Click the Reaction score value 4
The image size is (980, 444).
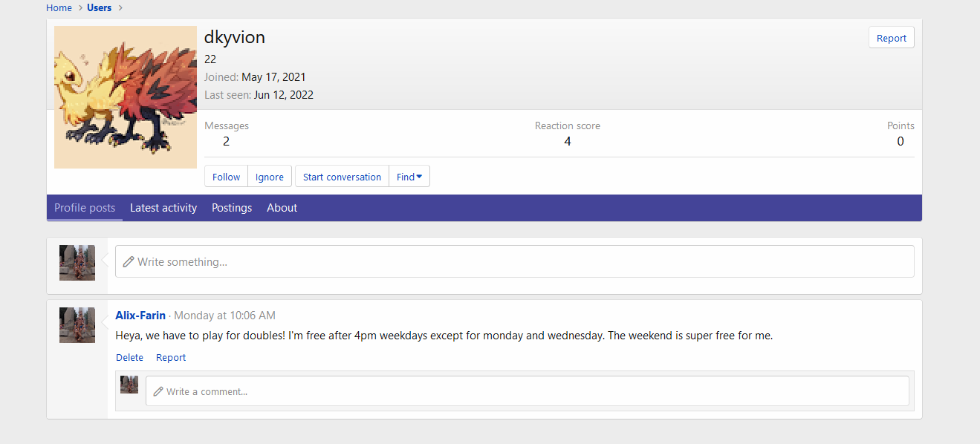pyautogui.click(x=568, y=141)
